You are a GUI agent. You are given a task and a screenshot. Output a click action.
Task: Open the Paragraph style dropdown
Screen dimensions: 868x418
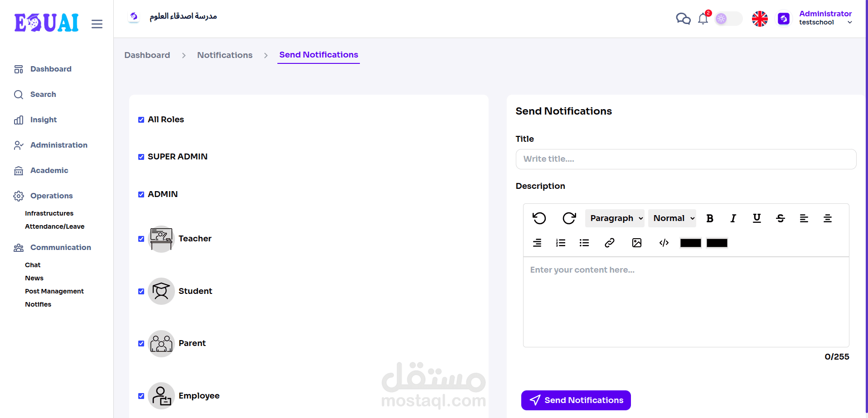(615, 218)
